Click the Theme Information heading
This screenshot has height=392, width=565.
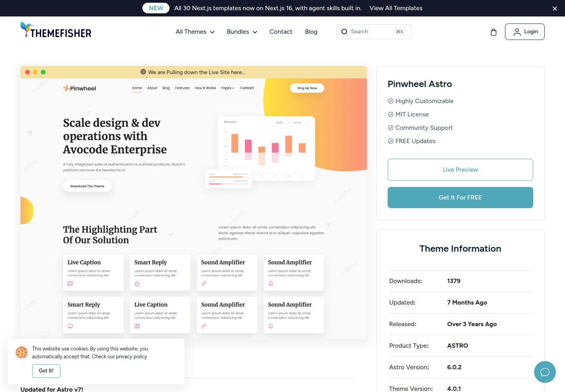460,249
